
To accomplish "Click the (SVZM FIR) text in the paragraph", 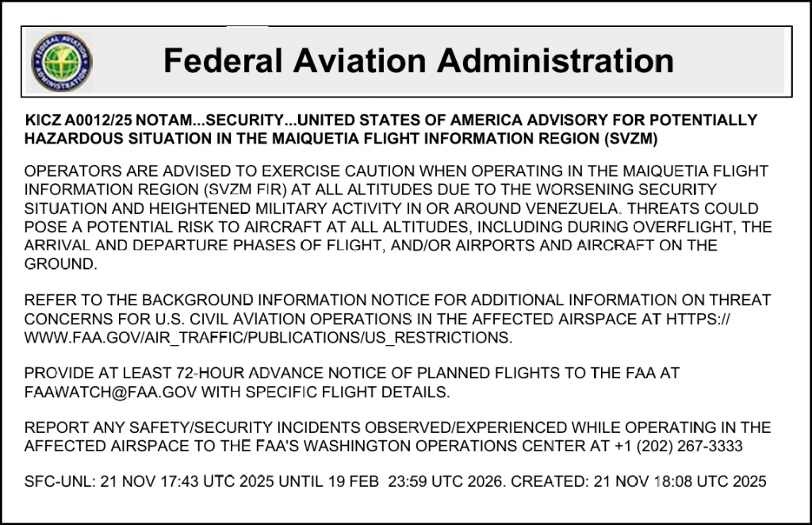I will click(x=237, y=190).
